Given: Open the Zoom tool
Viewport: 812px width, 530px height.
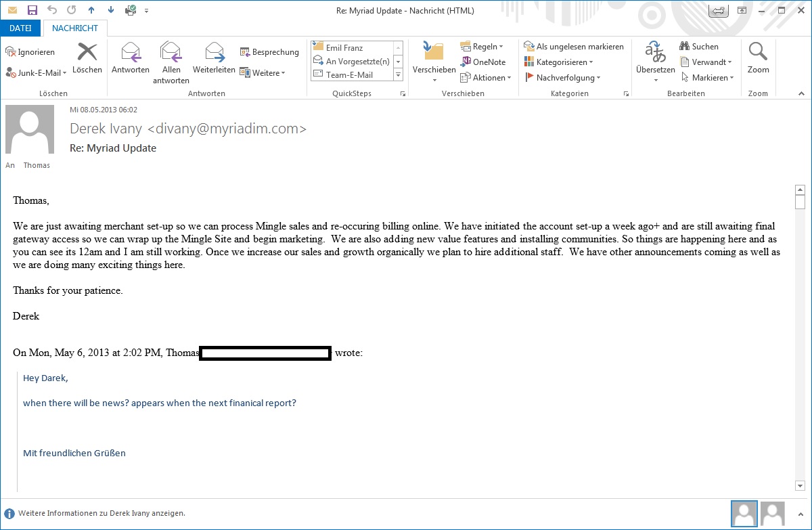Looking at the screenshot, I should click(x=758, y=60).
